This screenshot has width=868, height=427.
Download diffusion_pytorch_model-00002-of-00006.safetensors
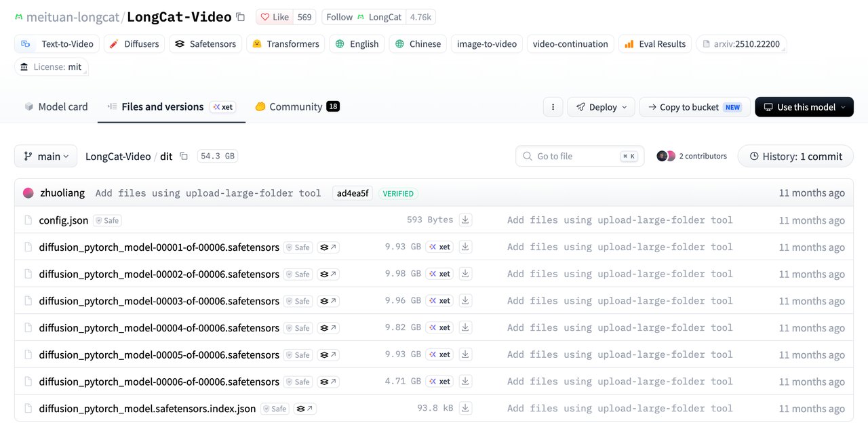point(465,274)
